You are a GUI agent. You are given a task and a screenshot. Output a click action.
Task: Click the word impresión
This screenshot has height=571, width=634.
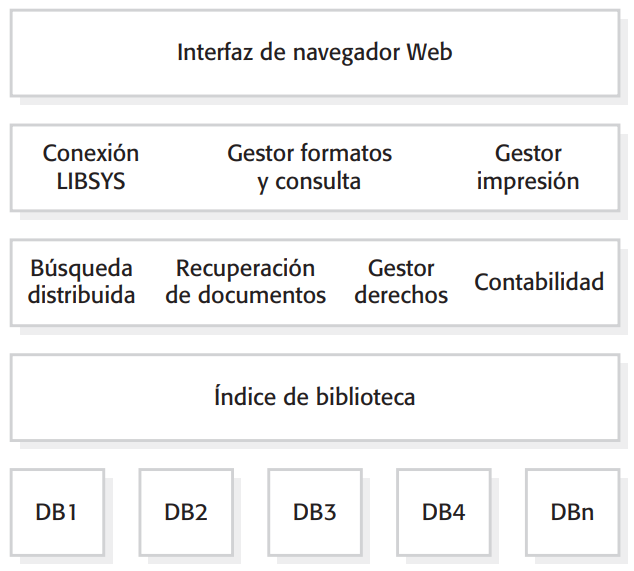tap(528, 182)
